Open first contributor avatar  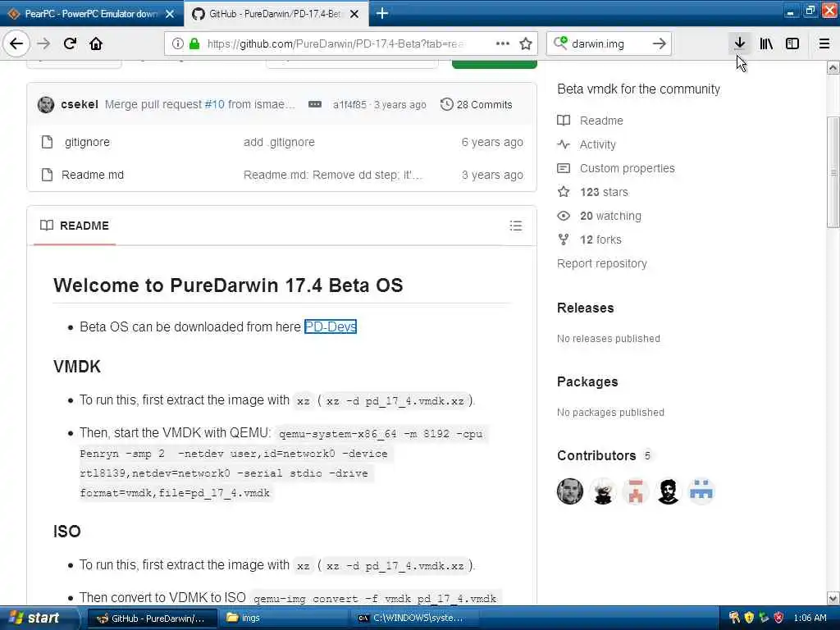pyautogui.click(x=570, y=491)
